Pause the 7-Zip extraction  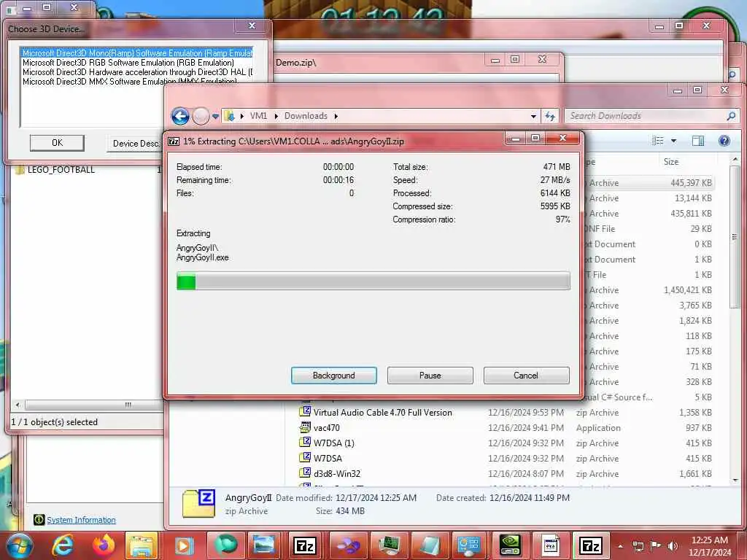pyautogui.click(x=430, y=376)
